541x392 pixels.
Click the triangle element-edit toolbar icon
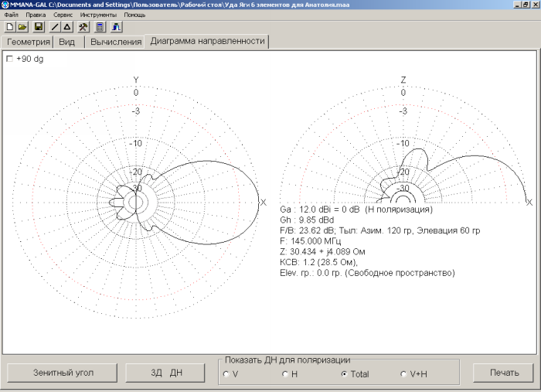tap(67, 27)
